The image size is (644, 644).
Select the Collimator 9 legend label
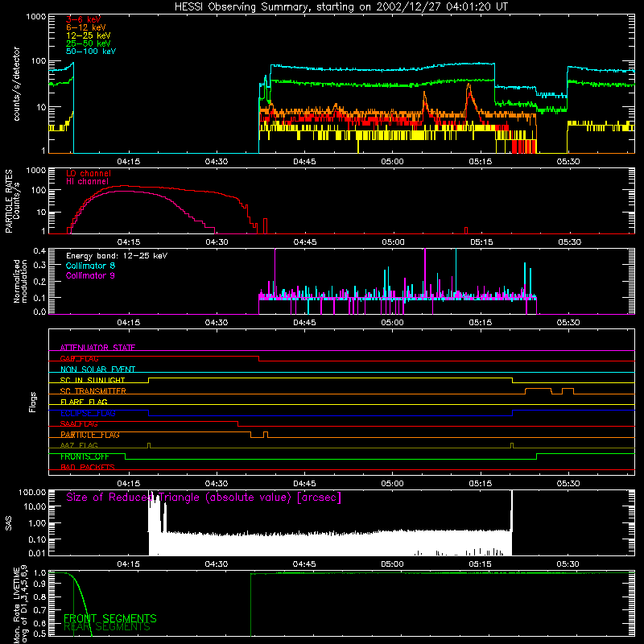90,275
